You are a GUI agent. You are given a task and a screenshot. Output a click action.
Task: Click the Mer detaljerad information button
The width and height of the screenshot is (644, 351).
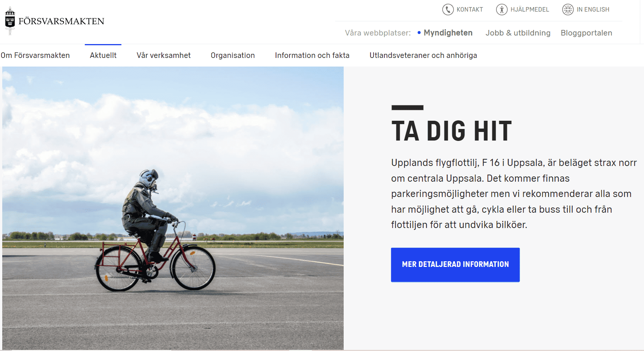coord(455,265)
